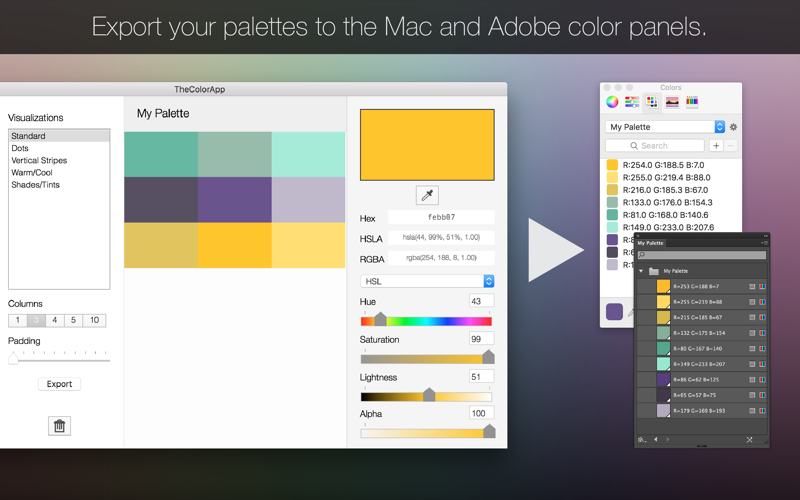
Task: Click the RGBA value field
Action: tap(441, 258)
